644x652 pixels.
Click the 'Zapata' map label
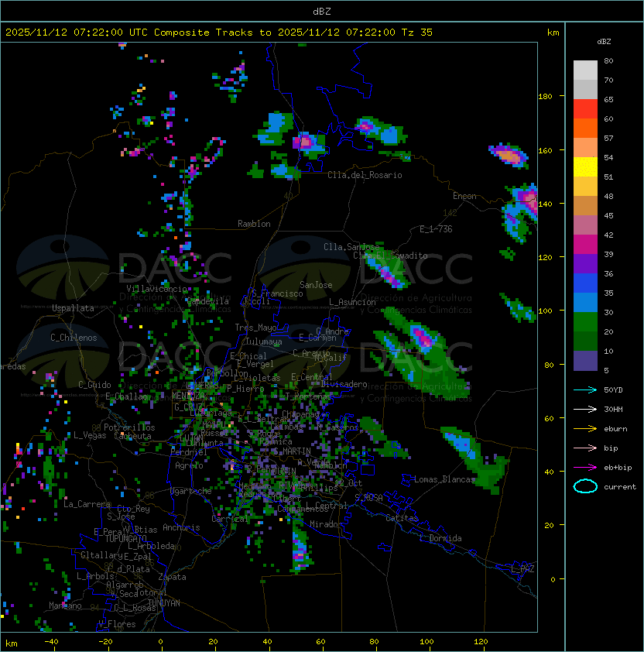[172, 577]
